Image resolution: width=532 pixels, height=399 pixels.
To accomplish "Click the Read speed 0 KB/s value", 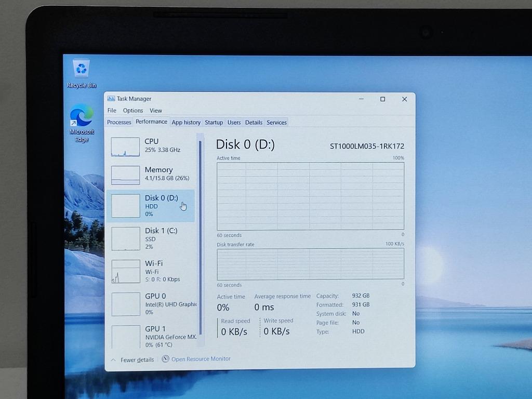I will coord(234,331).
